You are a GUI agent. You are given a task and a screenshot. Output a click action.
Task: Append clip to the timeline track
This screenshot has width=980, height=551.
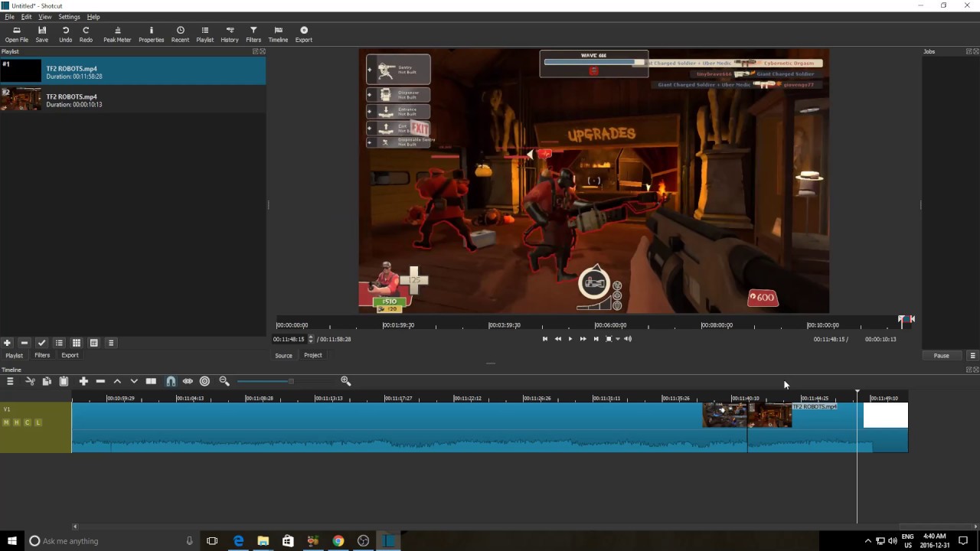[x=83, y=381]
